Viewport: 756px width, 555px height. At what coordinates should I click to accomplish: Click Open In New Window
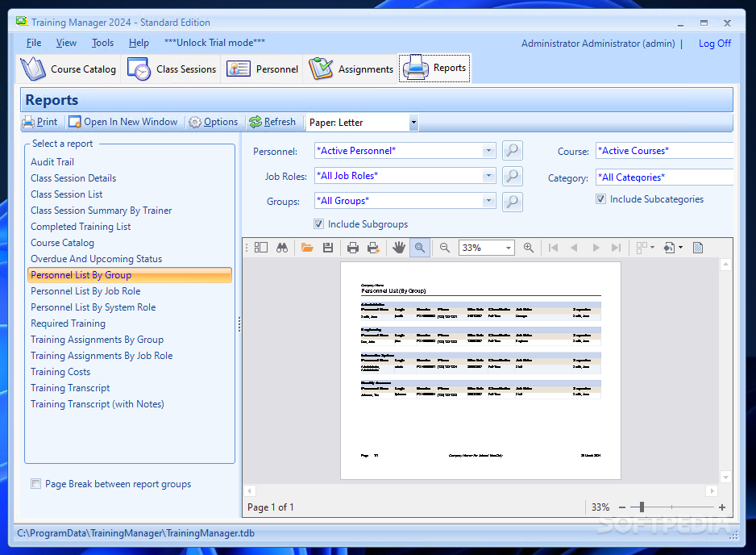pos(123,122)
